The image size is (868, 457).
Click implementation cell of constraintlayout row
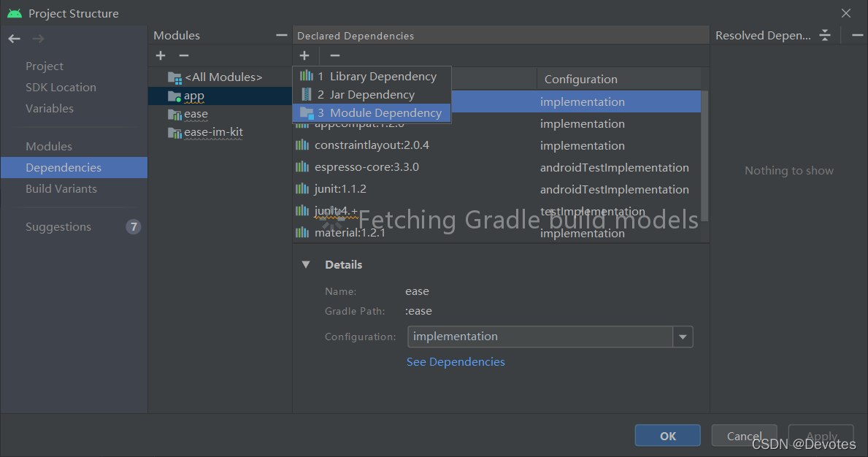(583, 145)
